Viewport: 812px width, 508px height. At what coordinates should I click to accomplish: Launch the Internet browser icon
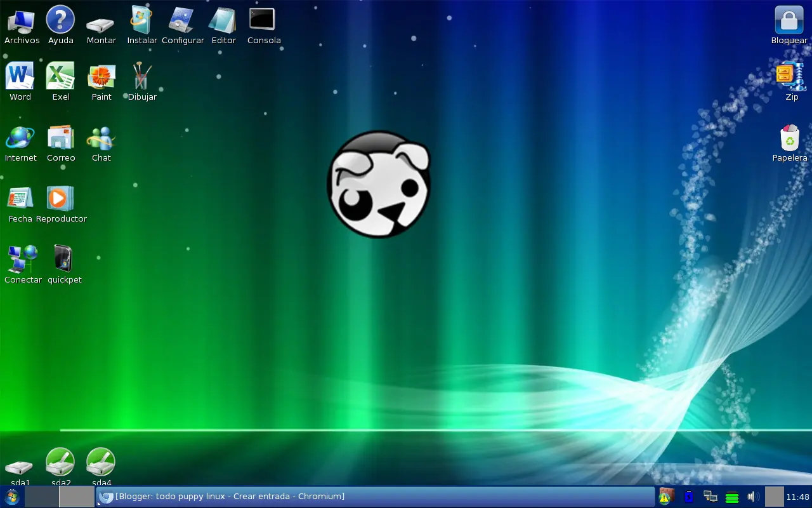pos(20,138)
